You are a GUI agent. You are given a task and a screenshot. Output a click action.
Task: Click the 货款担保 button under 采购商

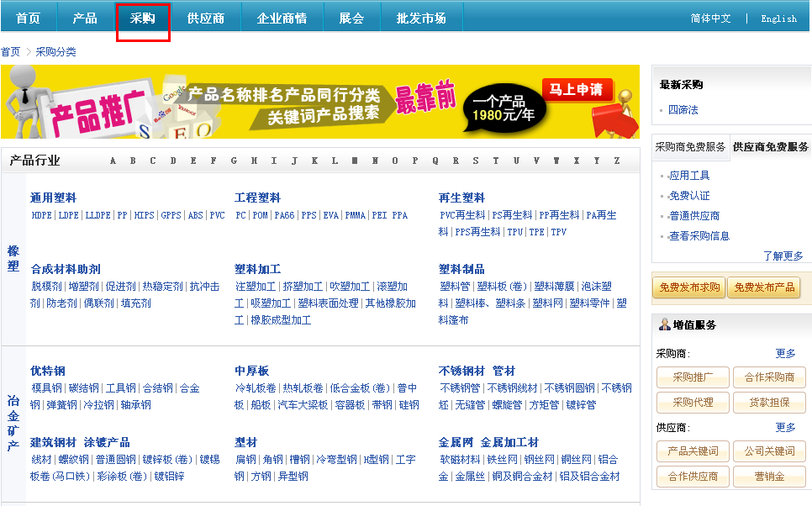tap(768, 403)
